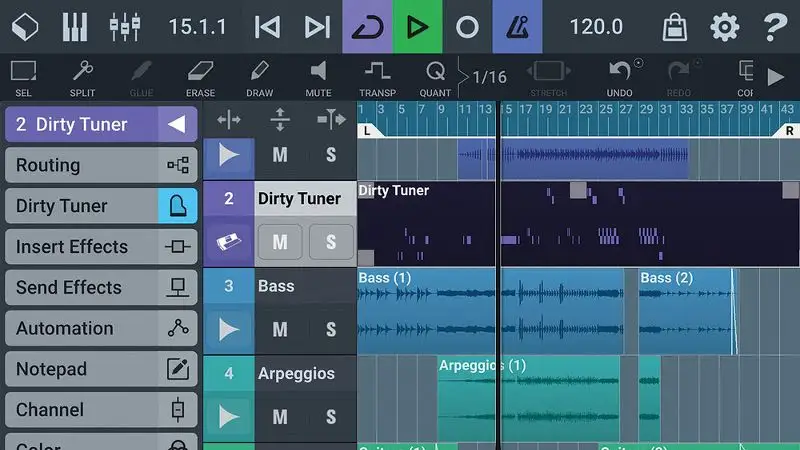Collapse the Dirty Tuner inspector panel
The height and width of the screenshot is (450, 800).
(x=176, y=124)
